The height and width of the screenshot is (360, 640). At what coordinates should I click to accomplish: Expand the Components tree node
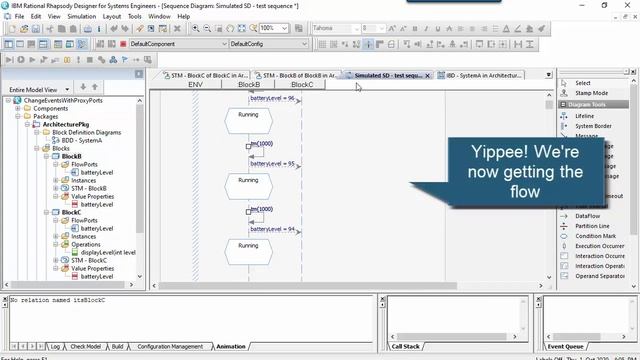[x=18, y=109]
